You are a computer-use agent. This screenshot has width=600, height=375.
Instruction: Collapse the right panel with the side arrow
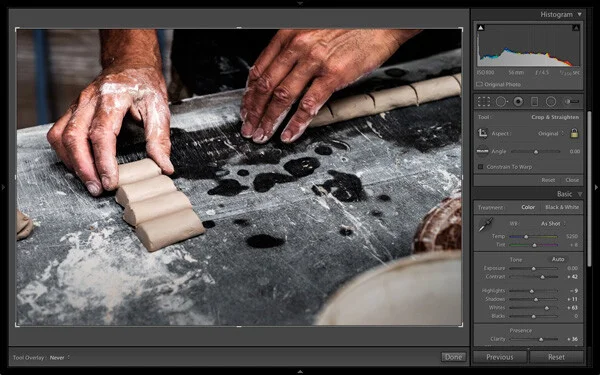click(x=596, y=187)
